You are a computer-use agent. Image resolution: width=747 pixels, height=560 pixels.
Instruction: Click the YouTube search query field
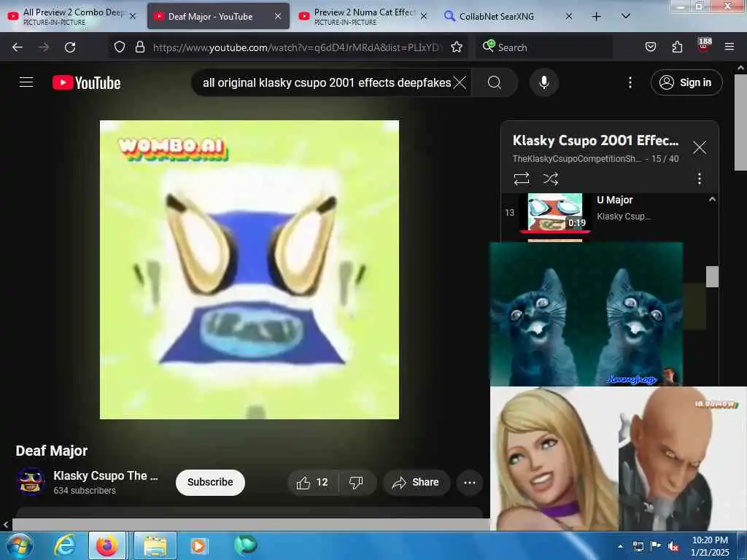326,82
